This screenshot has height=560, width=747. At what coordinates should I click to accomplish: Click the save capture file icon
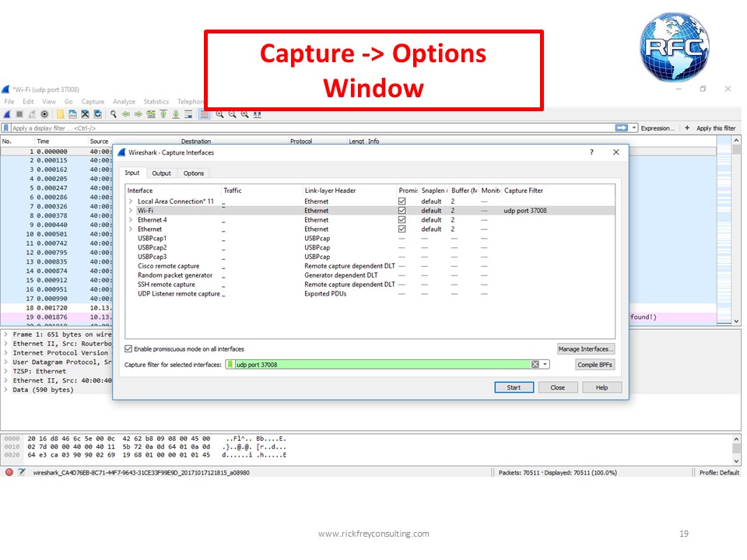tap(72, 114)
